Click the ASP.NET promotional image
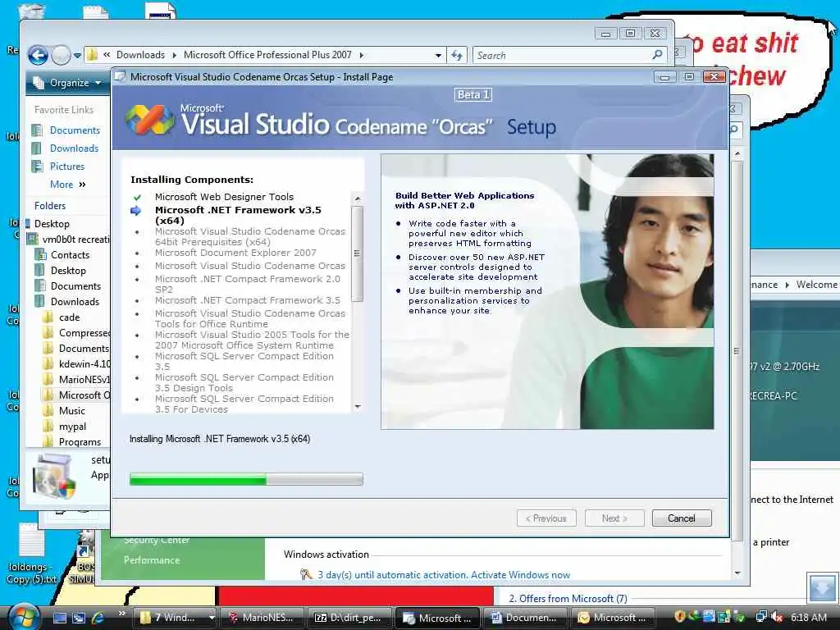Image resolution: width=840 pixels, height=630 pixels. coord(547,291)
